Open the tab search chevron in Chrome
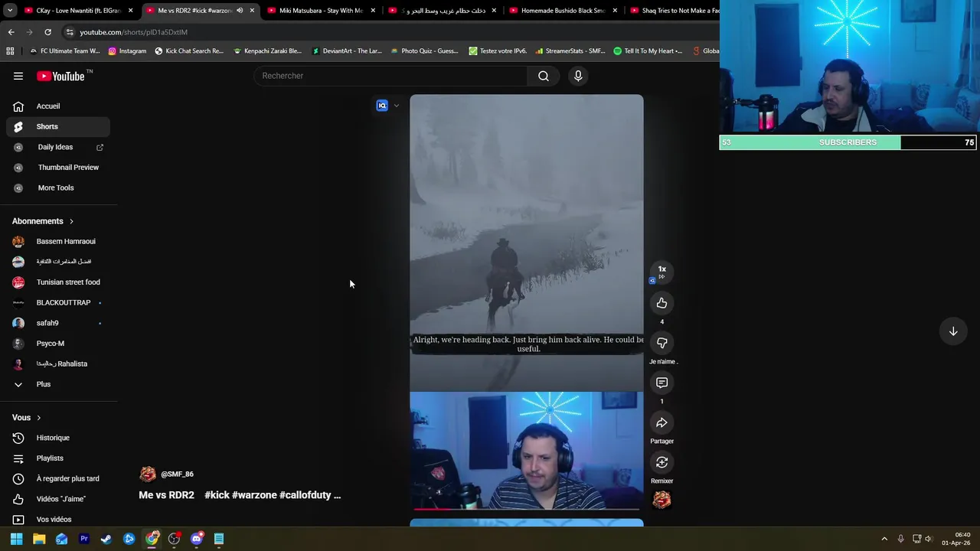Image resolution: width=980 pixels, height=551 pixels. tap(10, 11)
